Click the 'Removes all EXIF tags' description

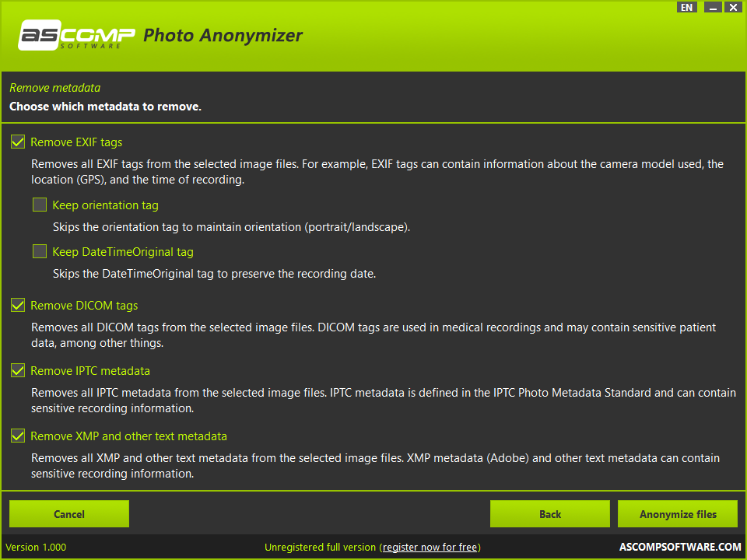tap(377, 172)
